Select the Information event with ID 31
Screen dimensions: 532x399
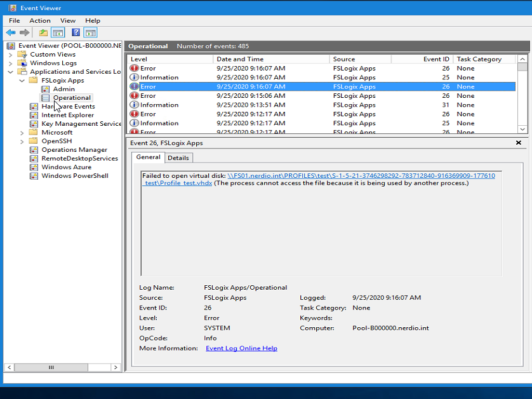tap(322, 105)
